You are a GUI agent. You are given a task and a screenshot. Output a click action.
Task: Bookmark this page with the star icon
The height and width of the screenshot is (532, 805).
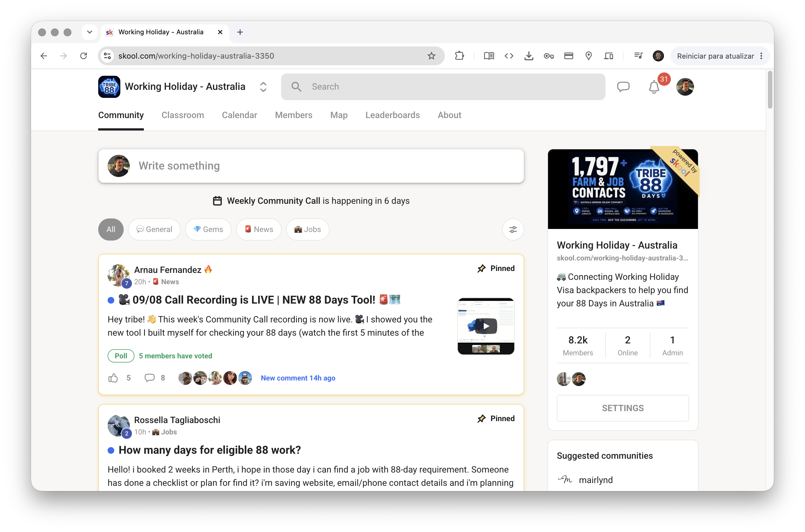click(431, 56)
